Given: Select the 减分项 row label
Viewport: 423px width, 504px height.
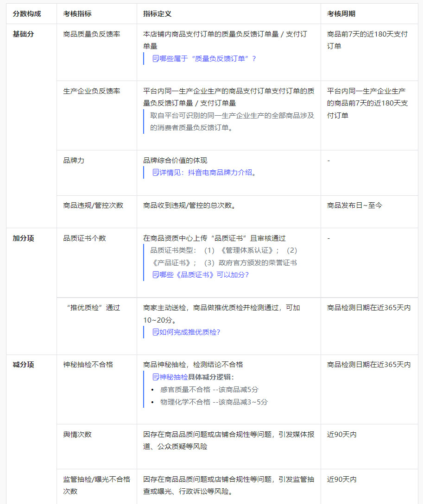Looking at the screenshot, I should click(x=23, y=365).
